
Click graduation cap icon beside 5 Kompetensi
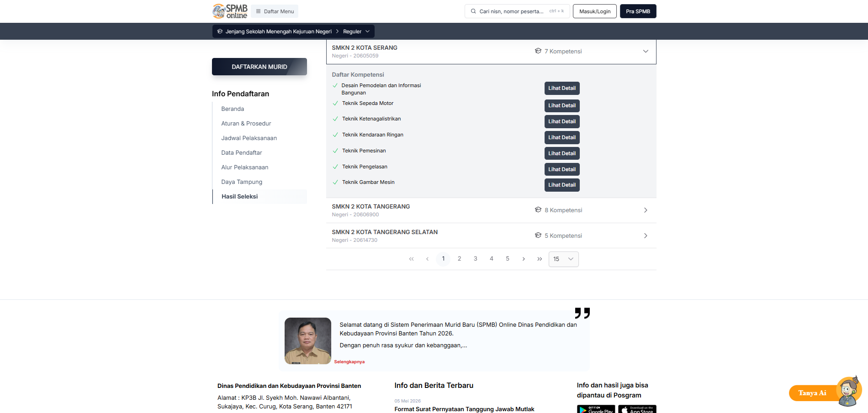[538, 235]
